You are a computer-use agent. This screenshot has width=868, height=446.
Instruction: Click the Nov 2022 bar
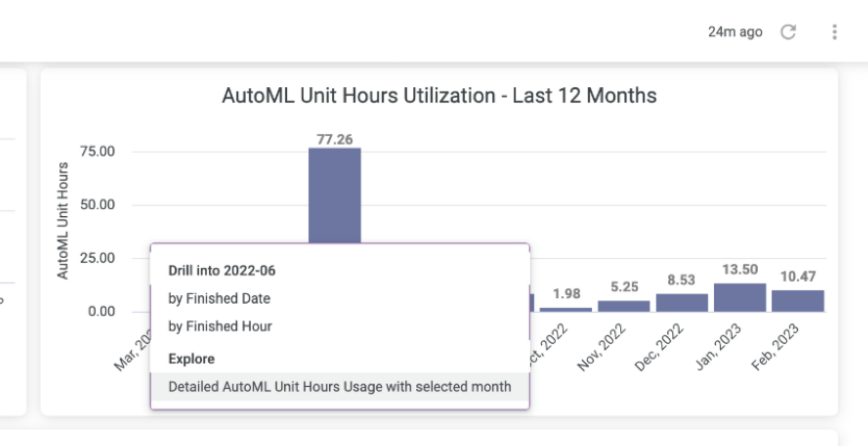point(623,306)
